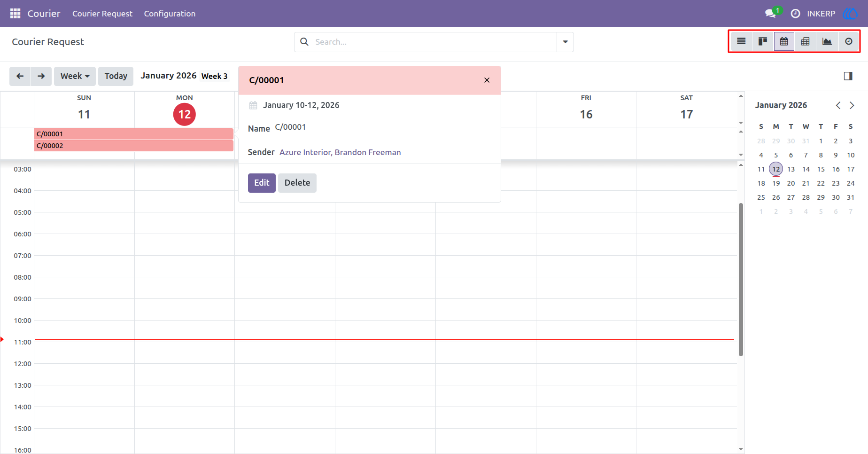Focus the Search input field
The image size is (868, 454).
[434, 42]
